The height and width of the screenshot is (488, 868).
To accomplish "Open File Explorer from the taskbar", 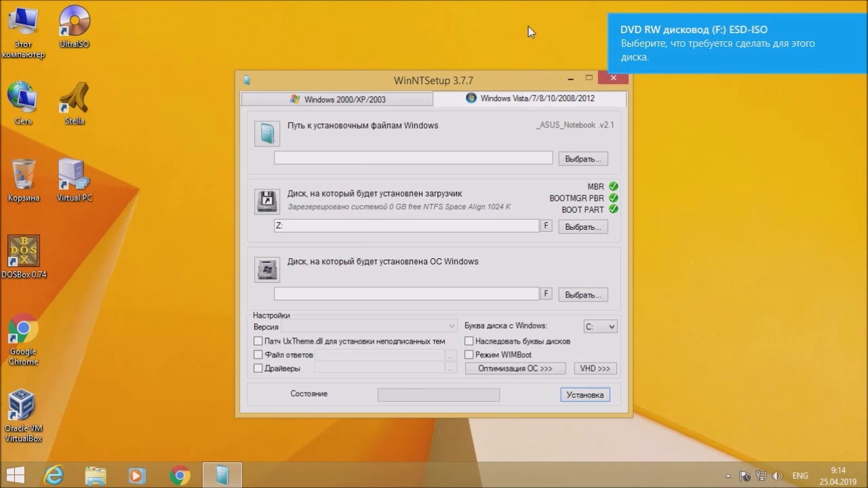I will (96, 475).
